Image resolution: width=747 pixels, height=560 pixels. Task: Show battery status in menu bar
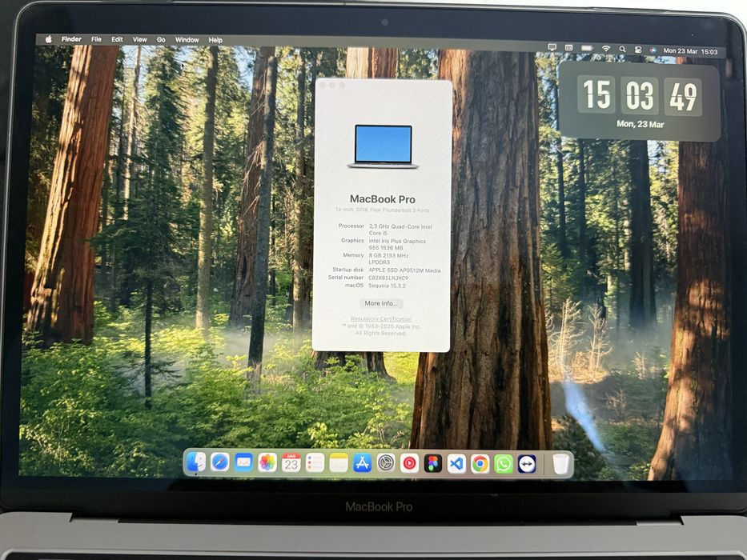[x=587, y=48]
